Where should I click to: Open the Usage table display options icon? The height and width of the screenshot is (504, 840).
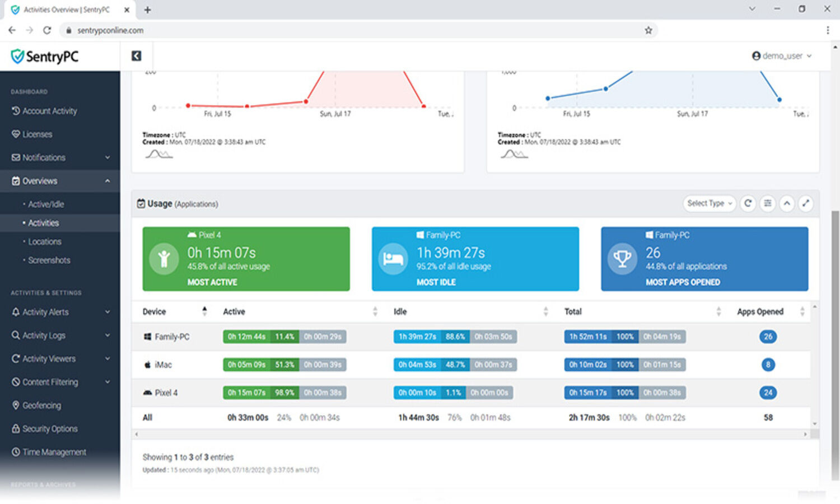pyautogui.click(x=767, y=203)
